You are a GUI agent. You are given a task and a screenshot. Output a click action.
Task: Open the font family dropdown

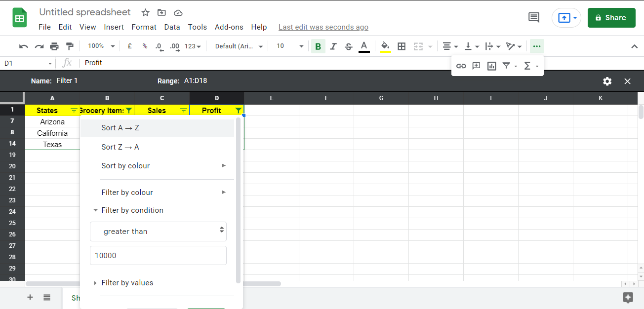tap(239, 46)
